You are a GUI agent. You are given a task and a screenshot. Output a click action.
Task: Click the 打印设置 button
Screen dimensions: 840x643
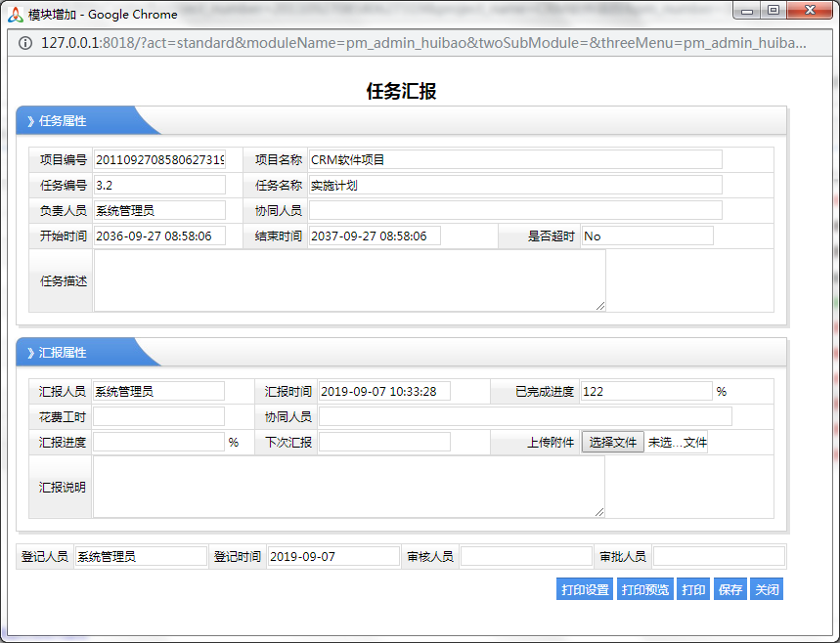point(585,590)
